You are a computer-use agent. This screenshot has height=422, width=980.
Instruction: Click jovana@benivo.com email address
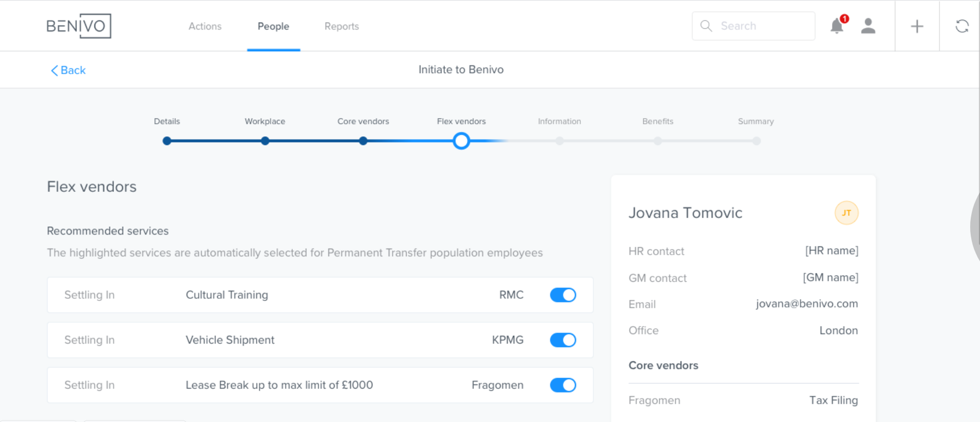[x=807, y=304]
